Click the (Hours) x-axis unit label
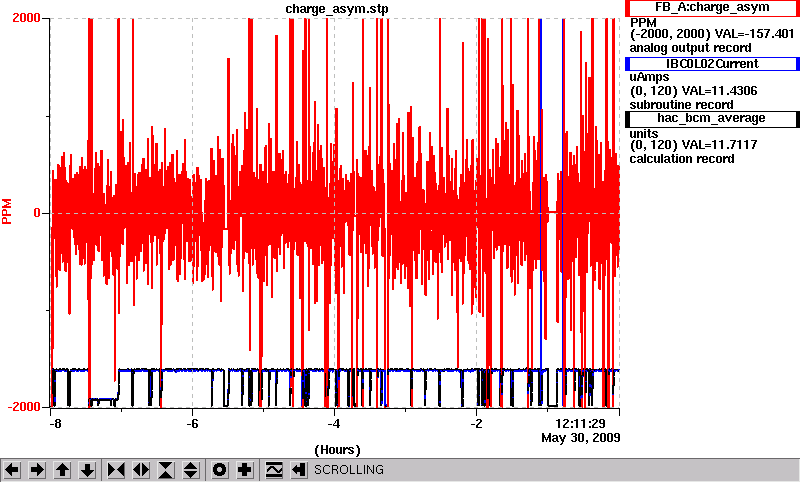 coord(337,450)
